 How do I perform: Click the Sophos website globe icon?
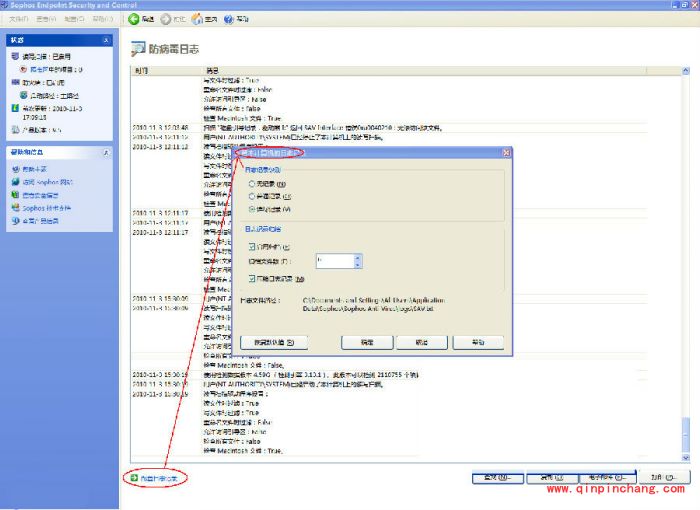click(14, 183)
